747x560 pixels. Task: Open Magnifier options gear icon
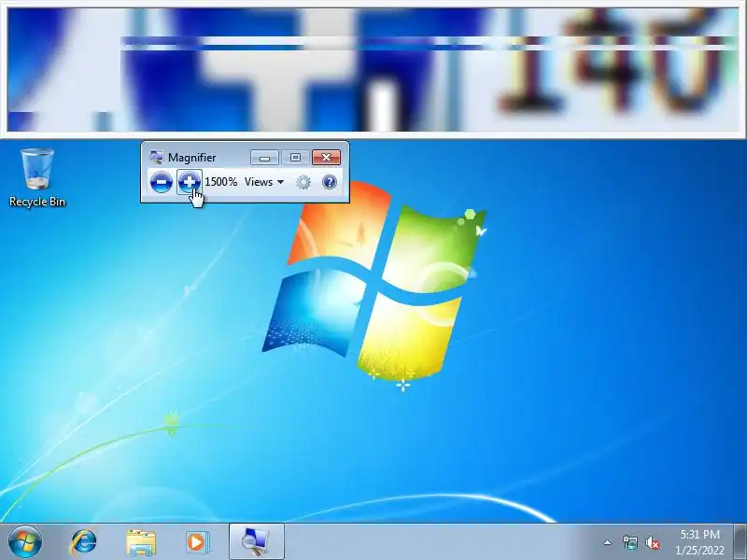tap(303, 182)
